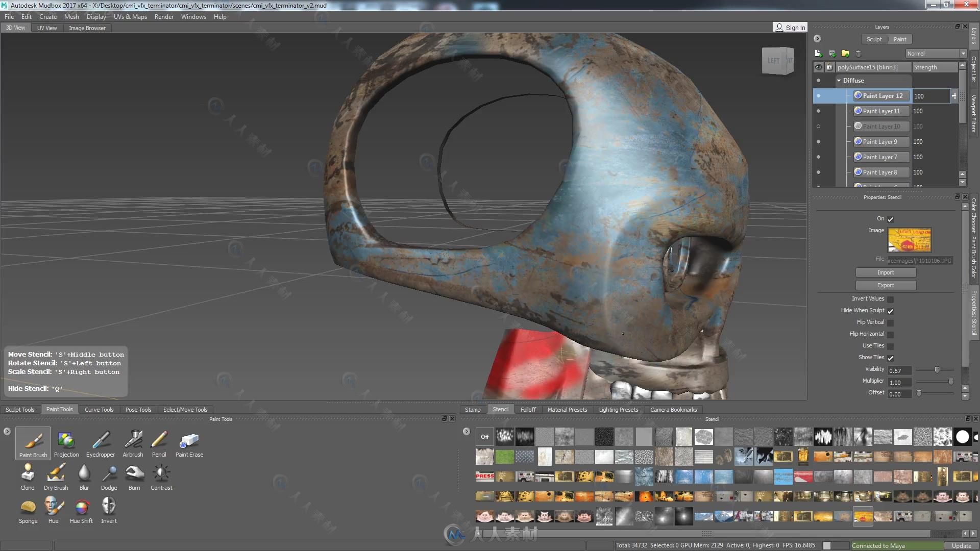980x551 pixels.
Task: Switch to Sculpt Tools tab
Action: click(20, 410)
